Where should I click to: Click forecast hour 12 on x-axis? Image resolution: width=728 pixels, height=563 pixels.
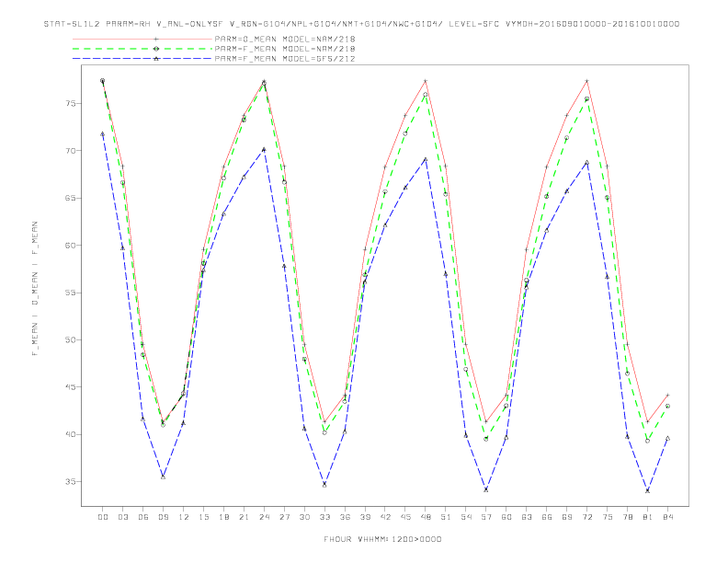184,517
